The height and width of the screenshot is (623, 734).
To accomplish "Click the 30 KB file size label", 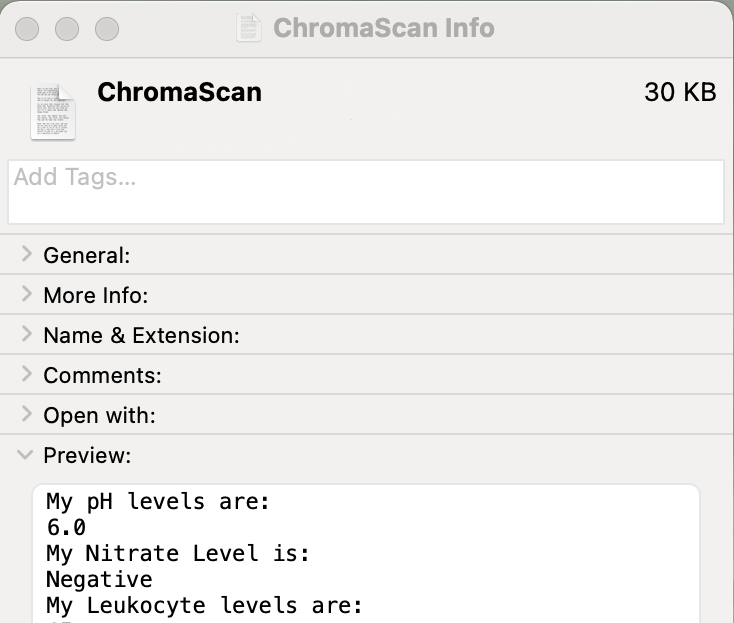I will (x=680, y=93).
